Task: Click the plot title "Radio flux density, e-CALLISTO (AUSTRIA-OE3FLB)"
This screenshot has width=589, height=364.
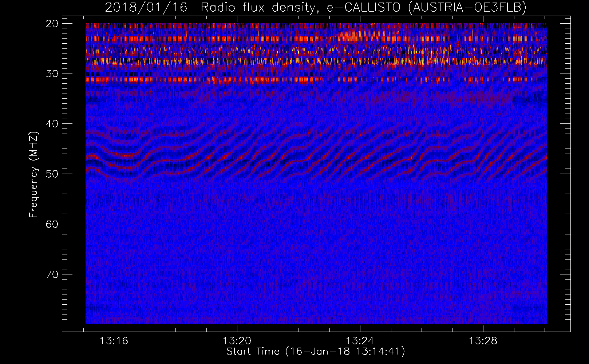Action: [x=363, y=7]
